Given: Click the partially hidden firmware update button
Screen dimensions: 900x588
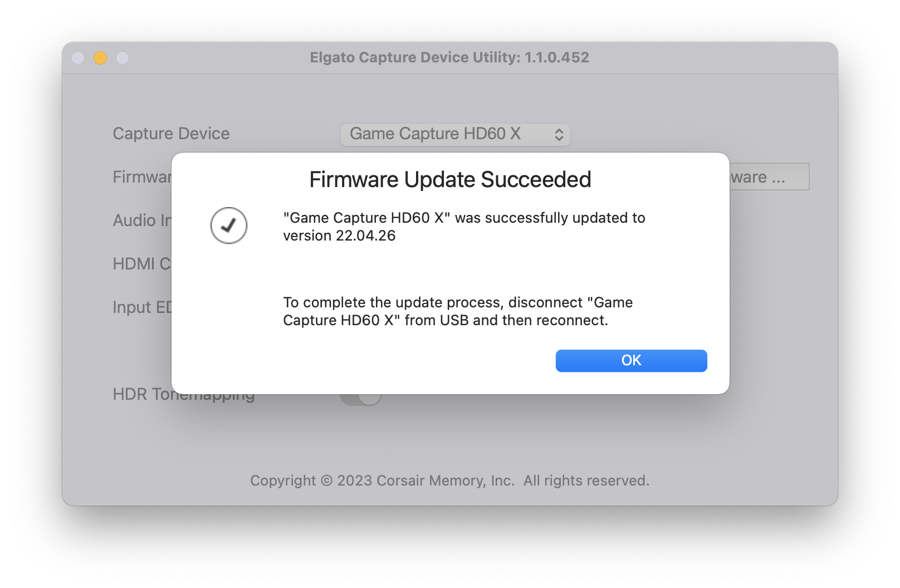Looking at the screenshot, I should pos(769,177).
